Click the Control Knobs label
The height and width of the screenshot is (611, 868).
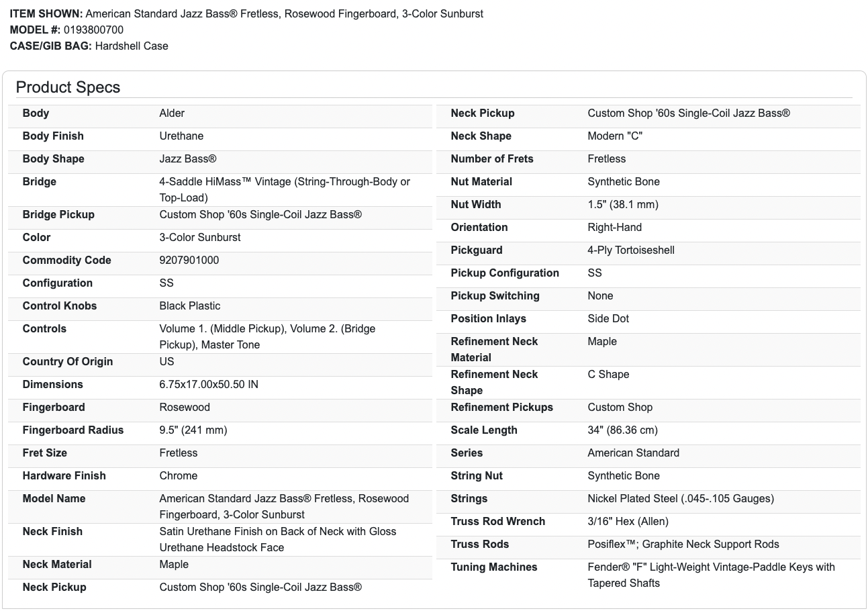tap(60, 305)
